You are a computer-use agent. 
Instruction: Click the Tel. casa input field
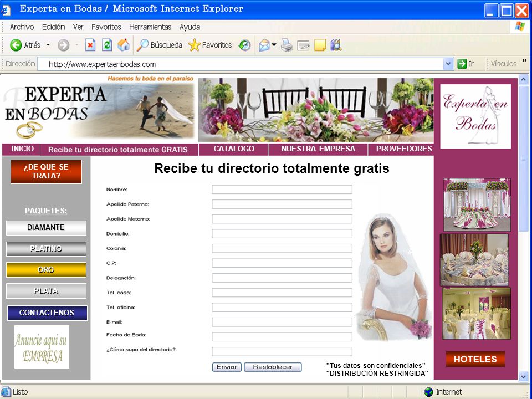tap(282, 293)
